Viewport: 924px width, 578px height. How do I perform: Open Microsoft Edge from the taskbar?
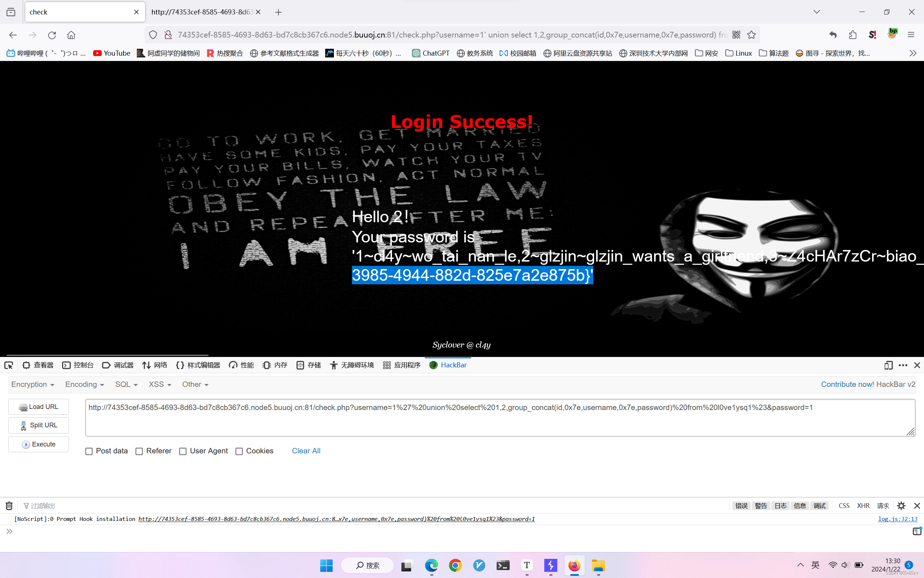[431, 565]
